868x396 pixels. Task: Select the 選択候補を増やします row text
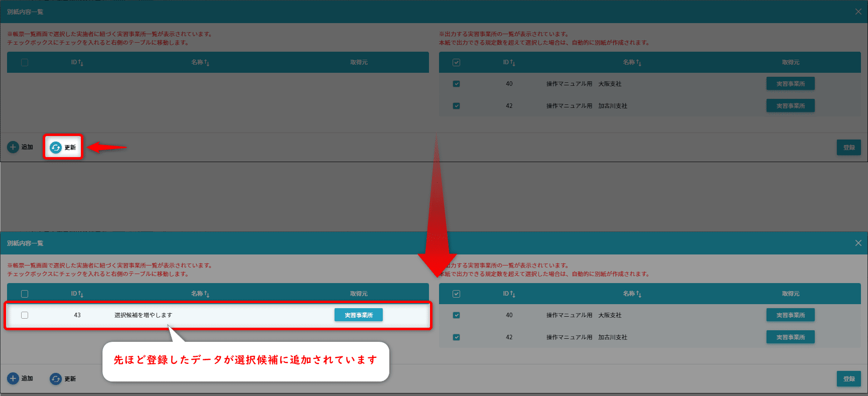(x=143, y=315)
